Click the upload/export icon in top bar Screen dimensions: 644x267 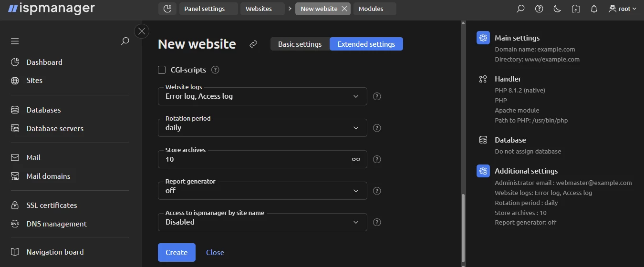coord(576,9)
